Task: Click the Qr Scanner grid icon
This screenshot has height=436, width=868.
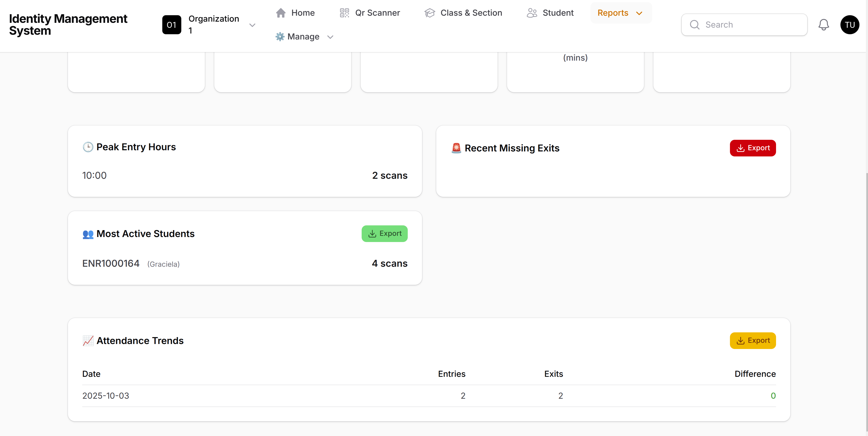Action: click(344, 13)
